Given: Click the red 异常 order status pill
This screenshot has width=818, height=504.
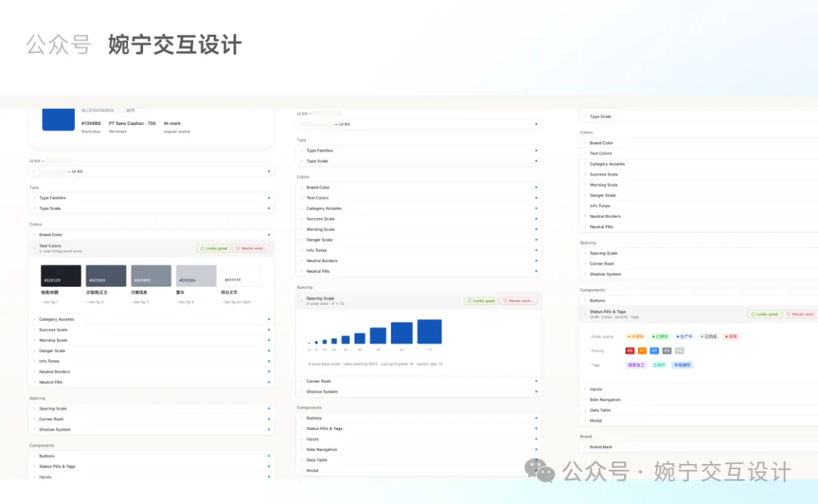Looking at the screenshot, I should tap(732, 337).
